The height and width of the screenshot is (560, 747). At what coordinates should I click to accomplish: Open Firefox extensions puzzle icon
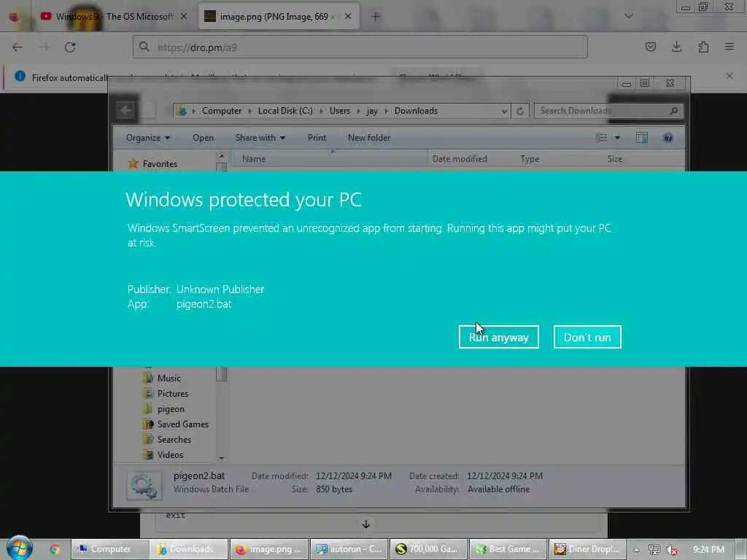(703, 47)
